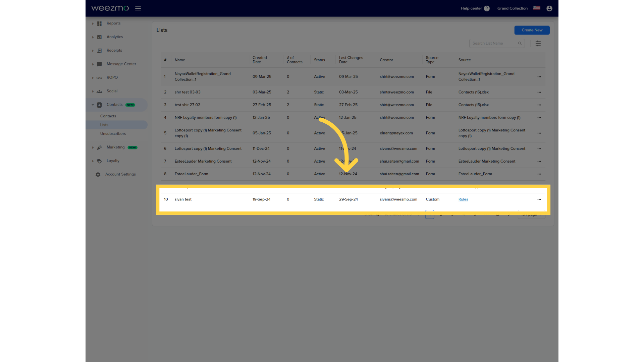This screenshot has width=644, height=362.
Task: Click the Reports dashboard icon in sidebar
Action: [99, 23]
